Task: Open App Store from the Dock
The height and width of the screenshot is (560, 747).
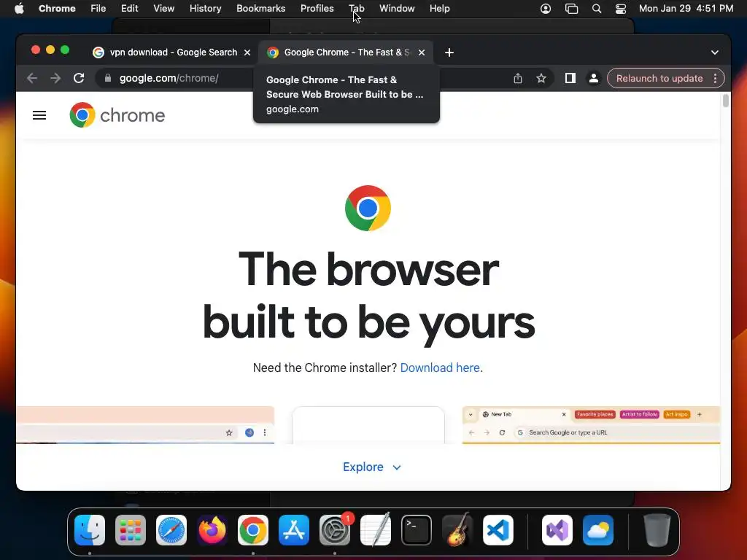Action: [294, 530]
